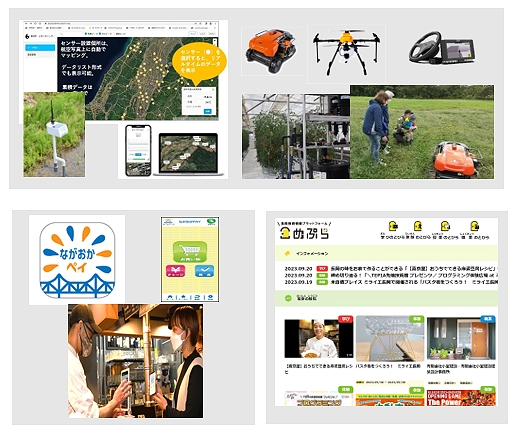Open the pasta bridge article thumbnail
Viewport: 513px width, 431px height.
pos(390,338)
